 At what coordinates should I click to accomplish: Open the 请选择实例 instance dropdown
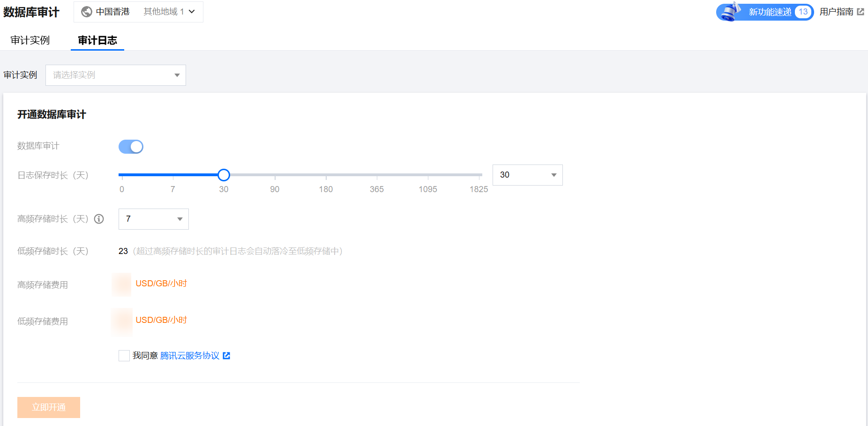tap(116, 75)
